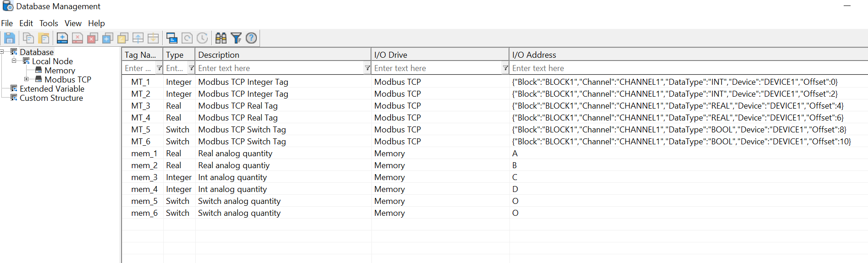Open the View menu

[x=73, y=23]
